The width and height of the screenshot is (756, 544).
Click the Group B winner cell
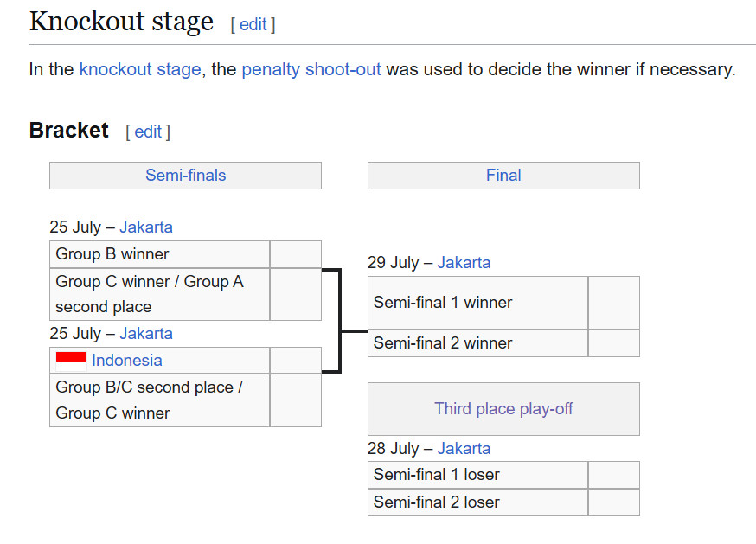pyautogui.click(x=159, y=254)
